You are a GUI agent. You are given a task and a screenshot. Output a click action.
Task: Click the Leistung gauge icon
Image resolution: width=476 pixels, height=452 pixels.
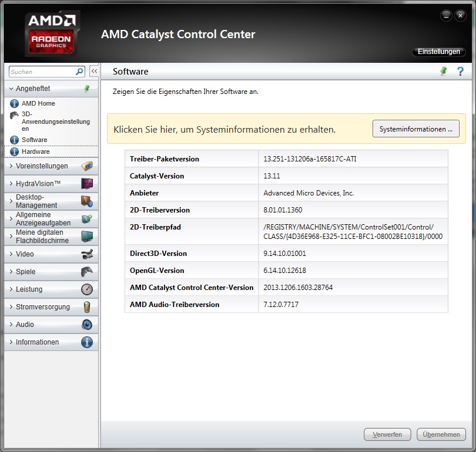(x=87, y=289)
